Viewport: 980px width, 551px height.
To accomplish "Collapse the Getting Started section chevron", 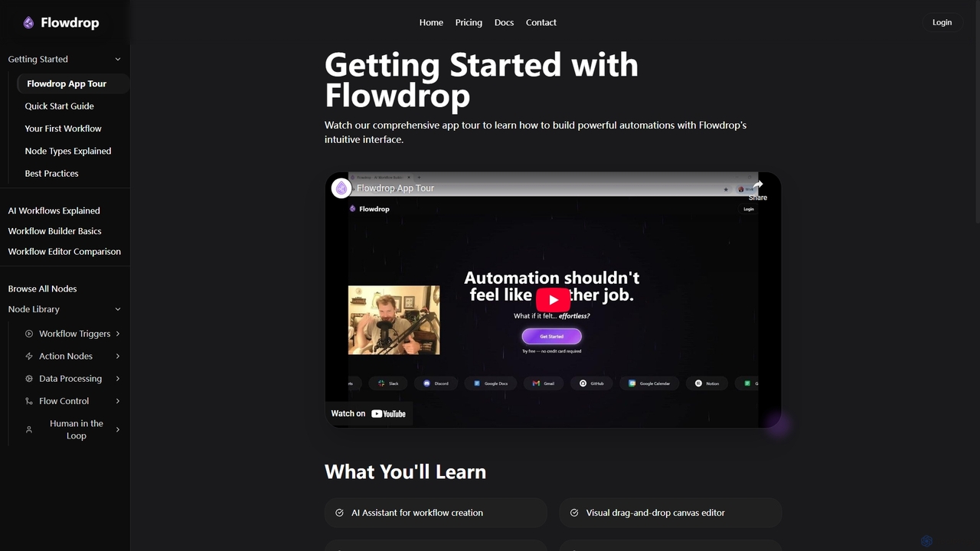I will pyautogui.click(x=118, y=60).
